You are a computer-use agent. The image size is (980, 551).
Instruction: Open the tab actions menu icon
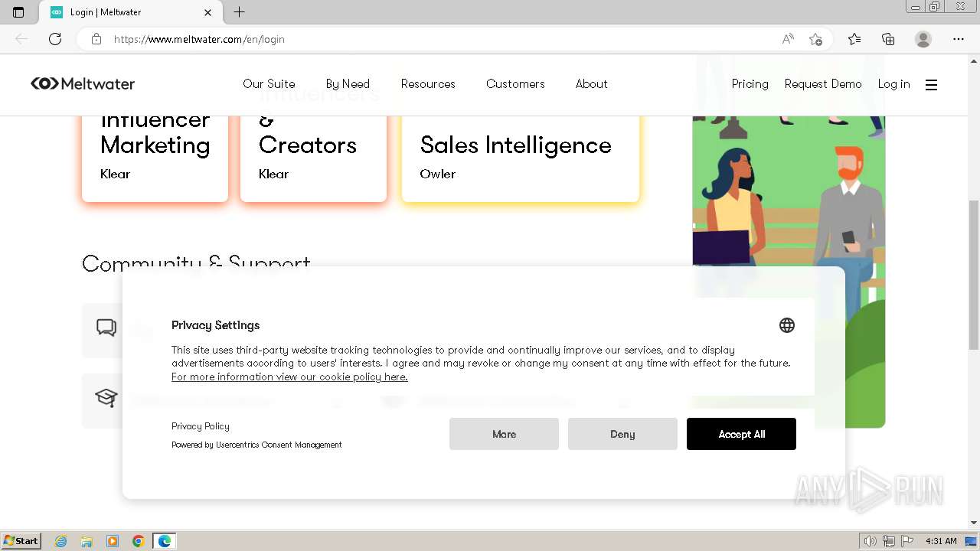click(x=18, y=12)
